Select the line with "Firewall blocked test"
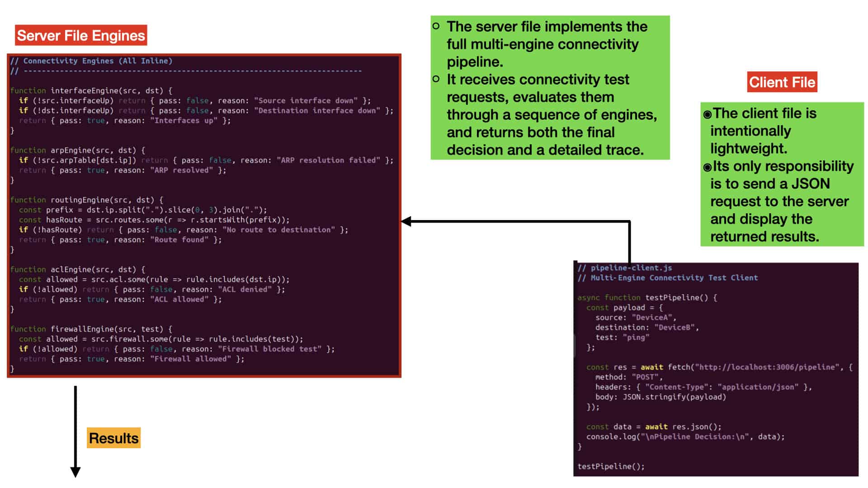868x488 pixels. 177,349
